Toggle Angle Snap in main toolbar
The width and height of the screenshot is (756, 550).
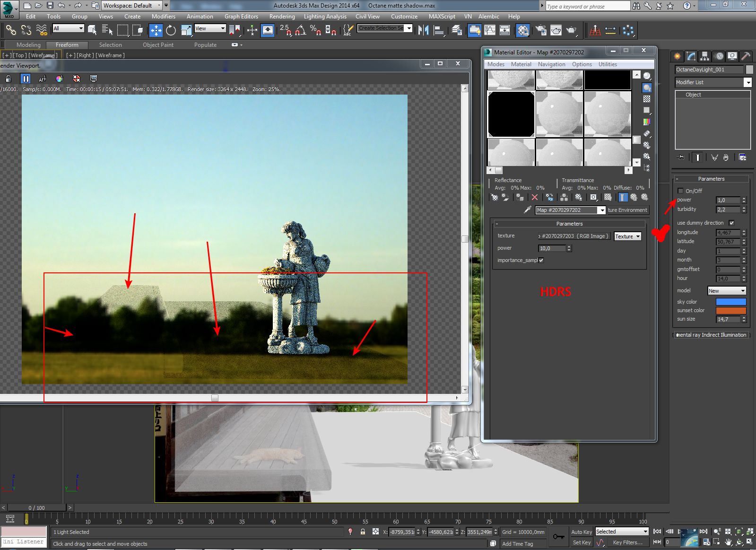tap(300, 30)
